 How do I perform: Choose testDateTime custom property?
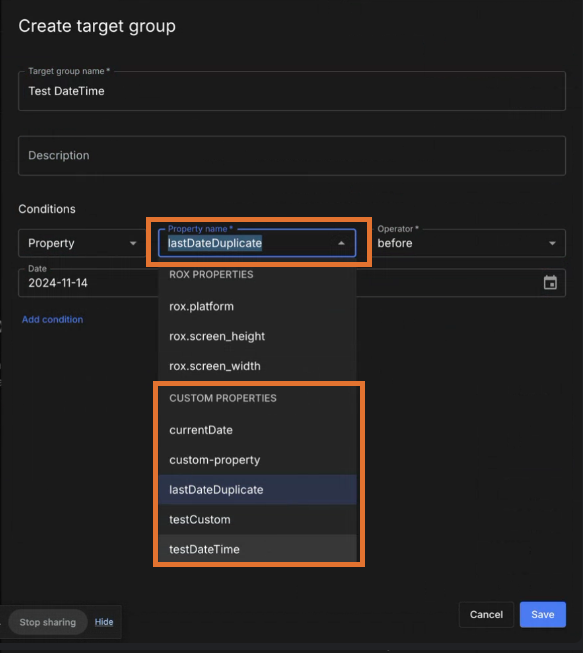(257, 549)
